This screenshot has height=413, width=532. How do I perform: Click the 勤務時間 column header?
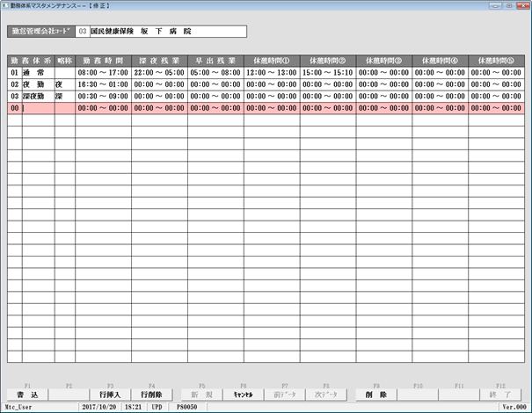pyautogui.click(x=103, y=61)
